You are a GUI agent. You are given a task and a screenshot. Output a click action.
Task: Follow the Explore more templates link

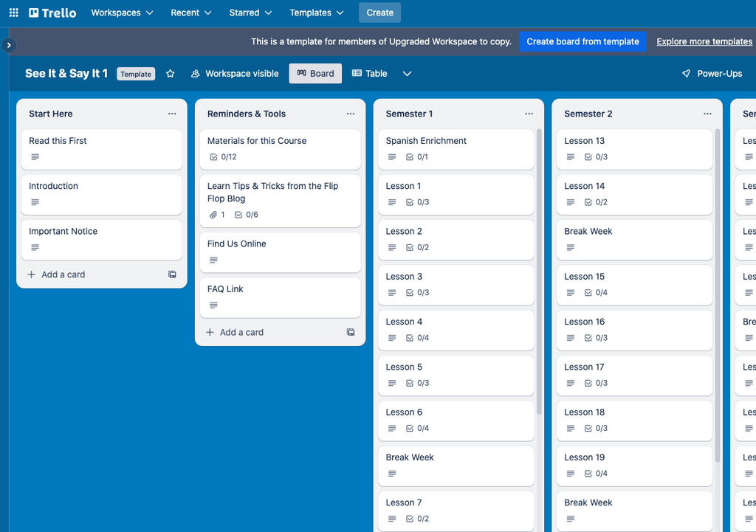tap(704, 41)
